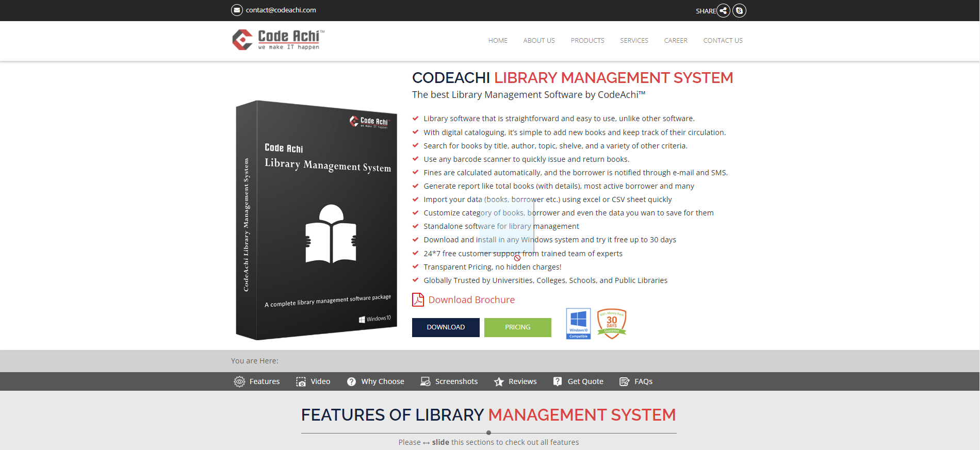The height and width of the screenshot is (450, 980).
Task: Open the Download Brochure link
Action: click(471, 300)
